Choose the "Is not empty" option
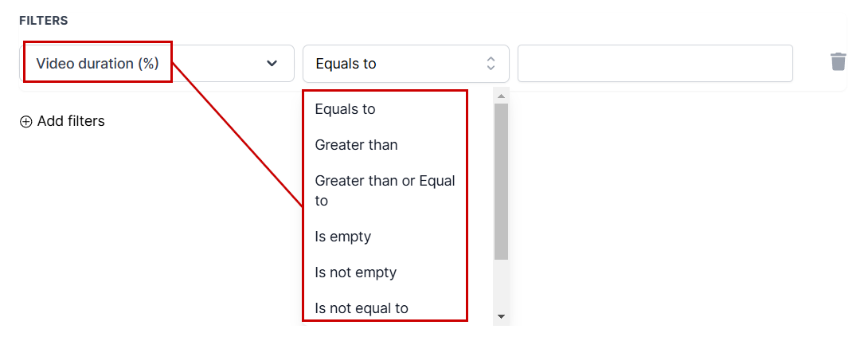868x337 pixels. click(355, 272)
